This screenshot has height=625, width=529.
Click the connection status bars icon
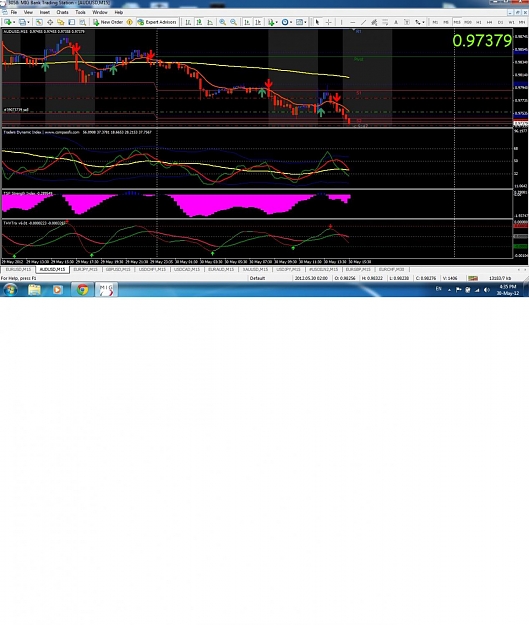click(x=473, y=278)
